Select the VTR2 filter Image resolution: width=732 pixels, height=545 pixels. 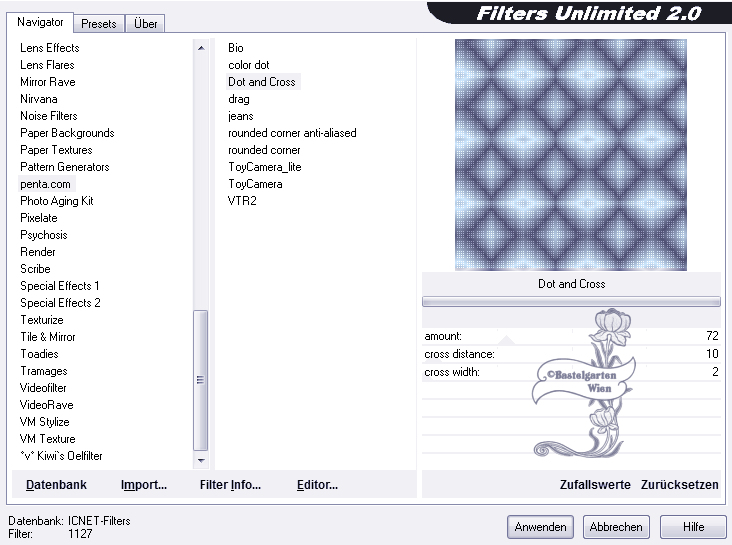click(x=242, y=201)
